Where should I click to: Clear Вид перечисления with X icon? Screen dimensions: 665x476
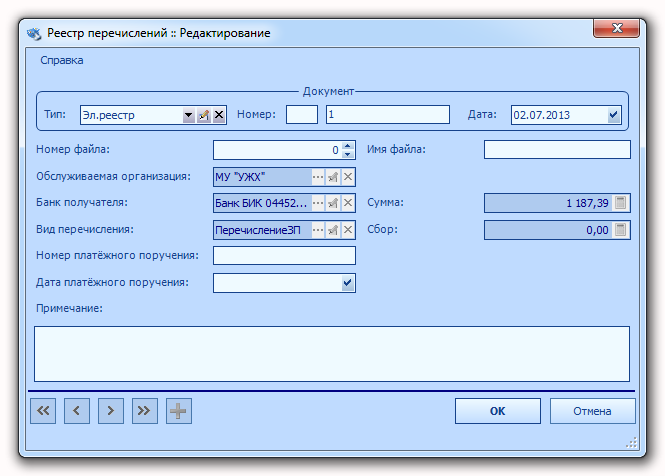click(348, 230)
